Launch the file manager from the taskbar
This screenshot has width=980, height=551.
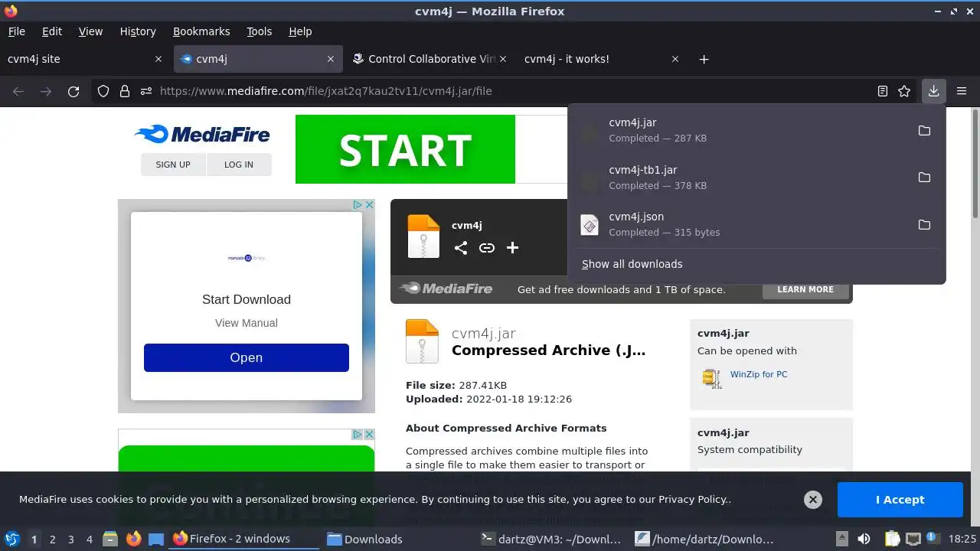[110, 539]
